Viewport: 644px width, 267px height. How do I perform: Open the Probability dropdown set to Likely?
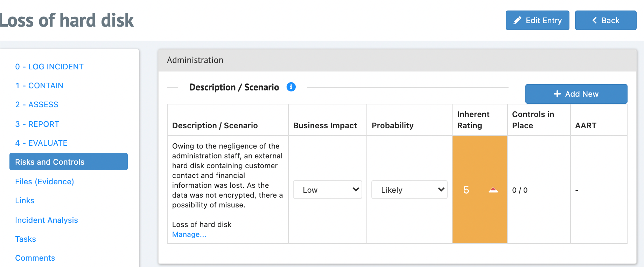pos(409,190)
